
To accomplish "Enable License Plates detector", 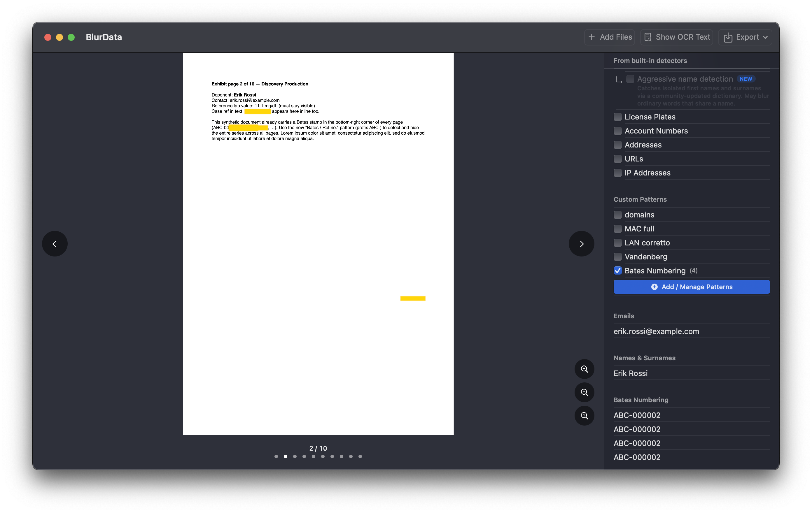I will 617,117.
